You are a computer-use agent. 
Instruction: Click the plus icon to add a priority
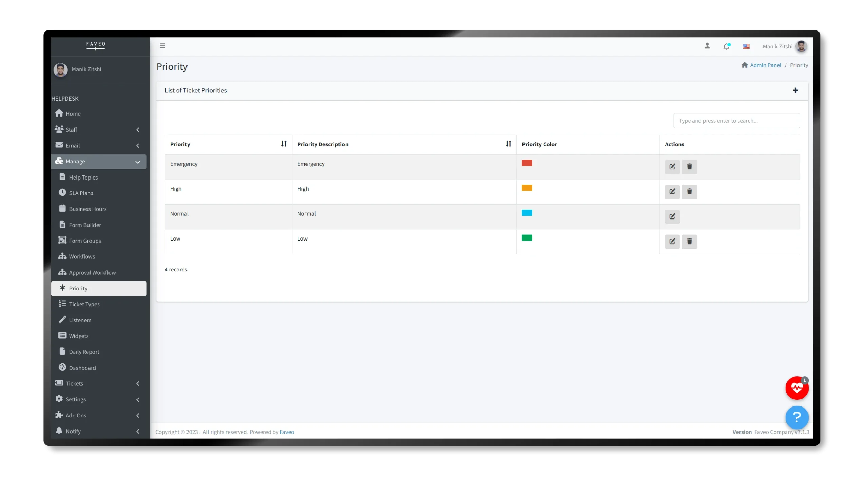(x=795, y=90)
